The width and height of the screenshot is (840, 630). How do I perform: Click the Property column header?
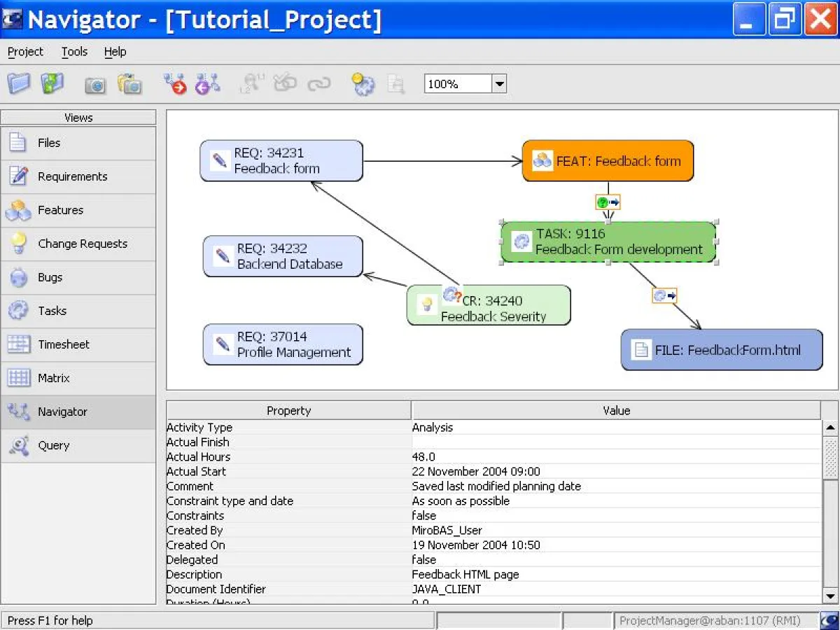pos(288,411)
